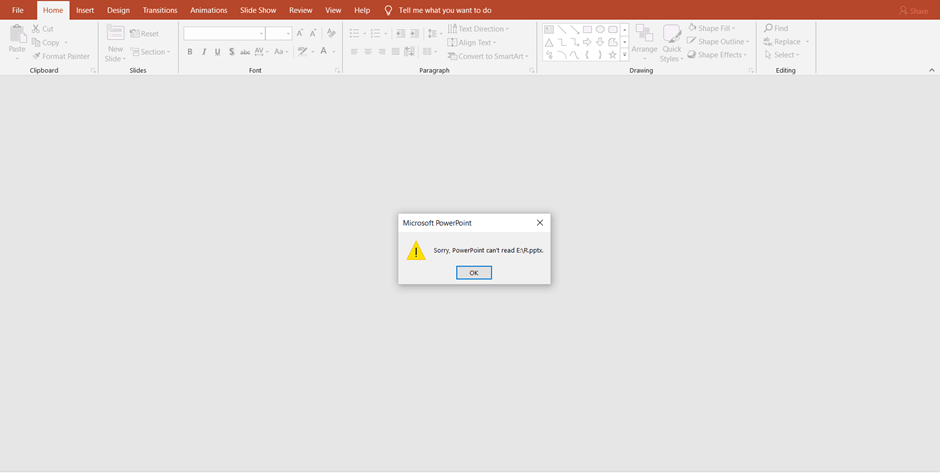Screen dimensions: 940x473
Task: Close the Microsoft PowerPoint error dialog
Action: [x=540, y=222]
